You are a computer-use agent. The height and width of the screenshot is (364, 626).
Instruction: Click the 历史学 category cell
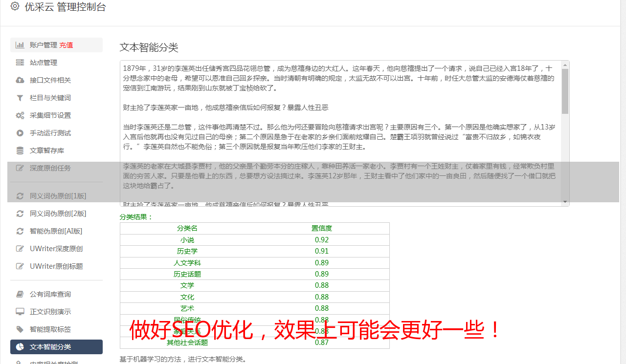coord(187,251)
